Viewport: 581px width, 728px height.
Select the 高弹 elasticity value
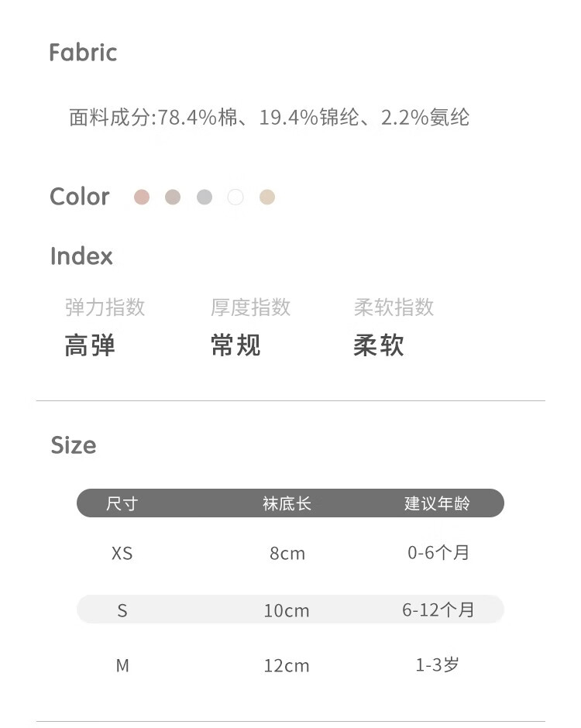click(90, 345)
